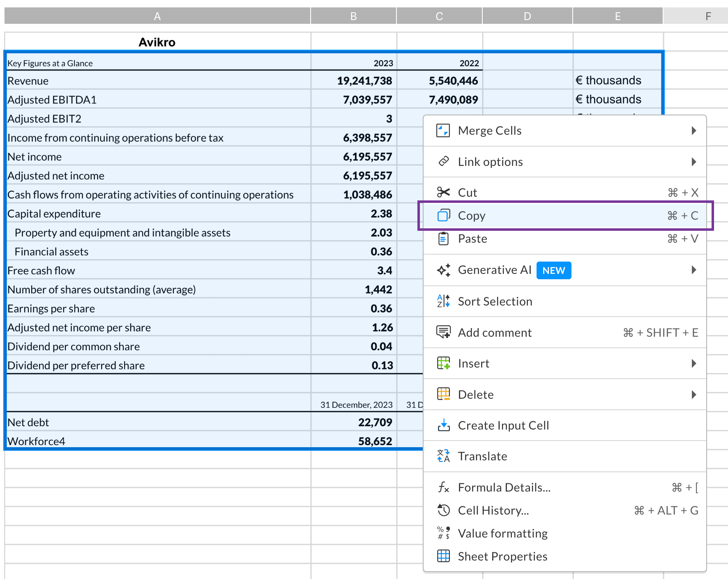Click the Revenue 2022 value 5,540,446
The width and height of the screenshot is (728, 579).
[x=440, y=80]
